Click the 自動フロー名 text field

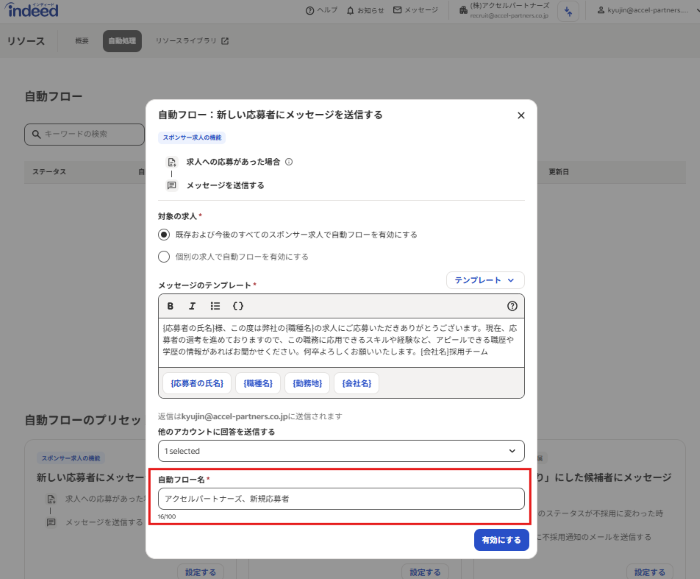point(340,498)
